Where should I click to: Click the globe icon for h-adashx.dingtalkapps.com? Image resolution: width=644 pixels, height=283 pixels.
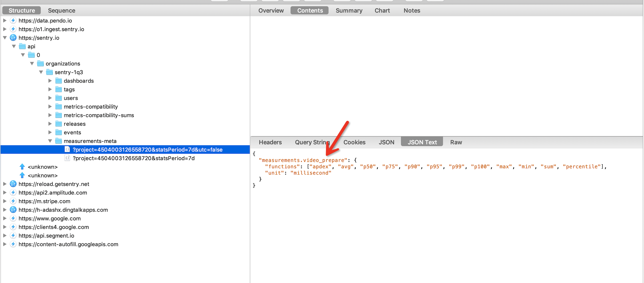(13, 210)
